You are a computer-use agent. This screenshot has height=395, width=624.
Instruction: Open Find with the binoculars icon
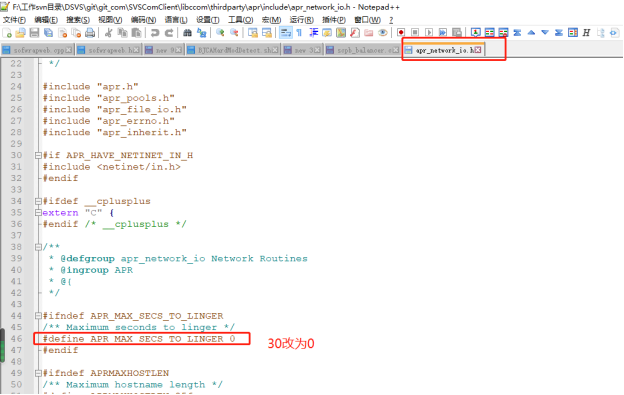pyautogui.click(x=187, y=33)
